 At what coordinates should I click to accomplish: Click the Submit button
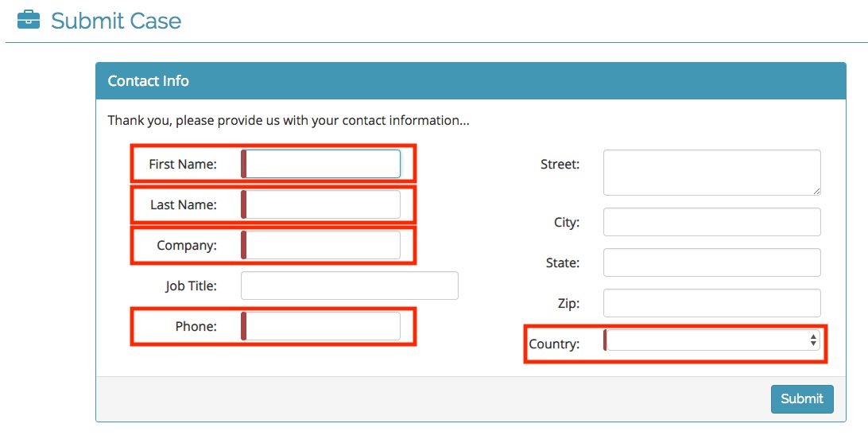tap(801, 398)
